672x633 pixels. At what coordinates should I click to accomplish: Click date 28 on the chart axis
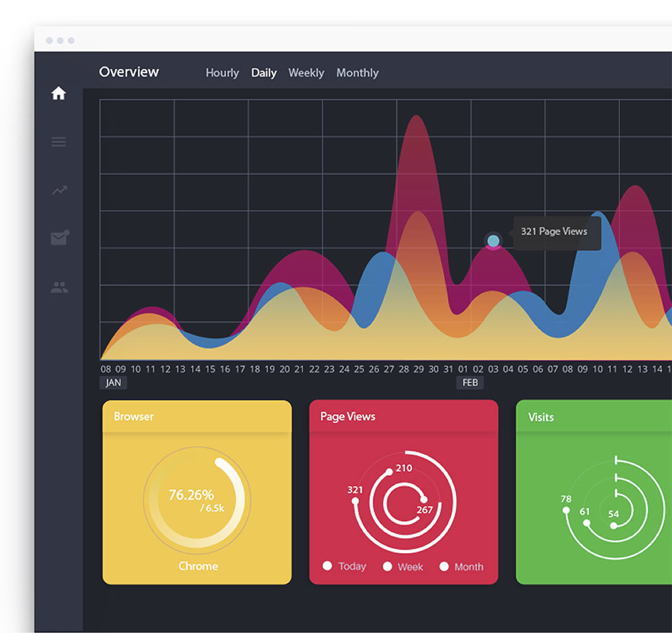[x=404, y=369]
